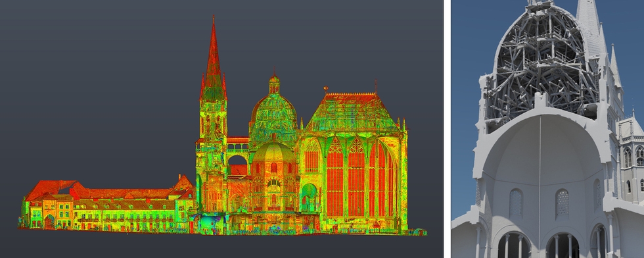644x258 pixels.
Task: Select the yellow lower chapel dome
Action: (274, 152)
